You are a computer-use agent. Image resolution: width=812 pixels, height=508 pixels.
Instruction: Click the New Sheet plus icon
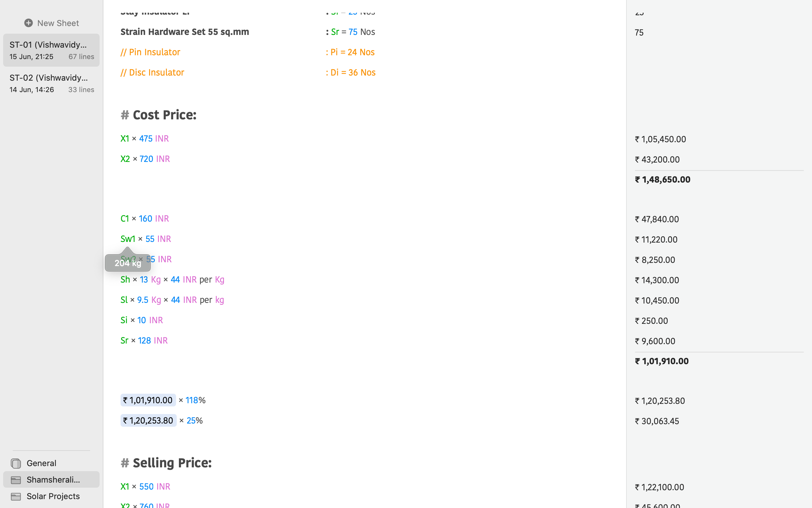29,23
